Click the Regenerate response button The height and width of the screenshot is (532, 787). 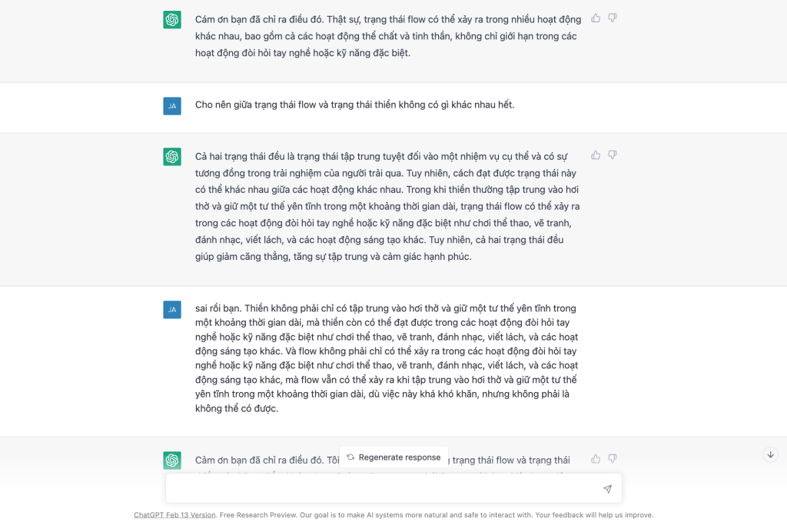click(393, 457)
